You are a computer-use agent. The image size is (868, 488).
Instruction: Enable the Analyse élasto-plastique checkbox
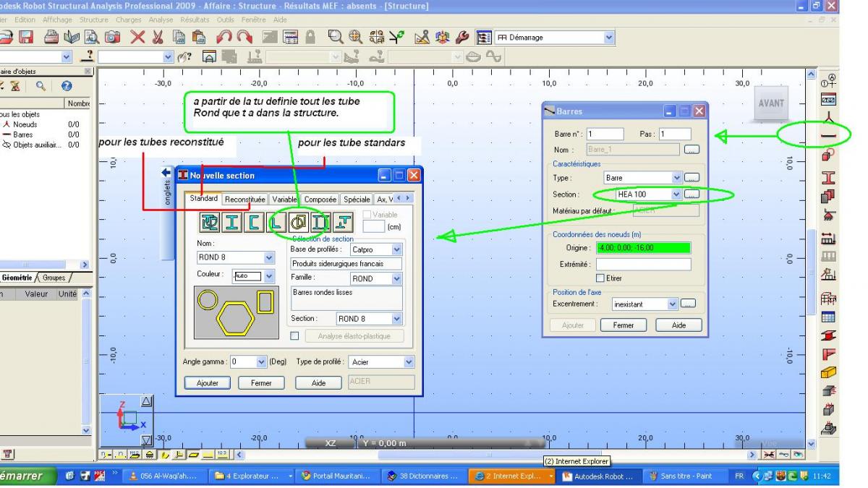[294, 335]
